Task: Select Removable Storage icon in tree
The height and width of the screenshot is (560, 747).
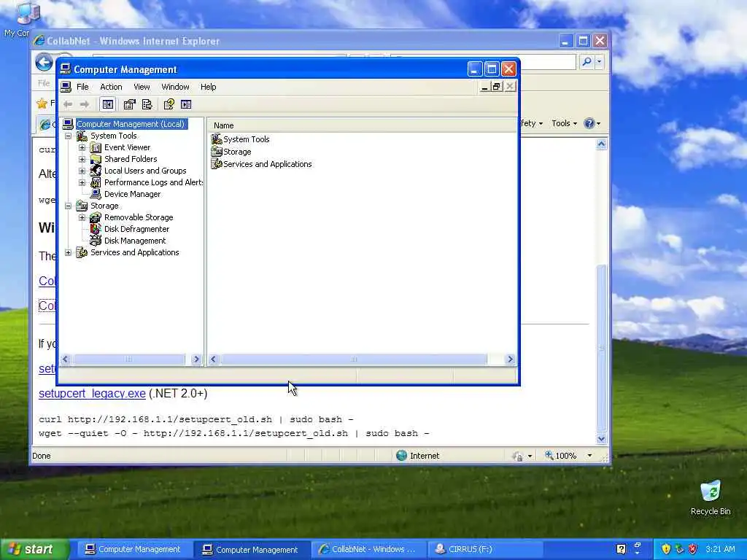Action: point(96,217)
